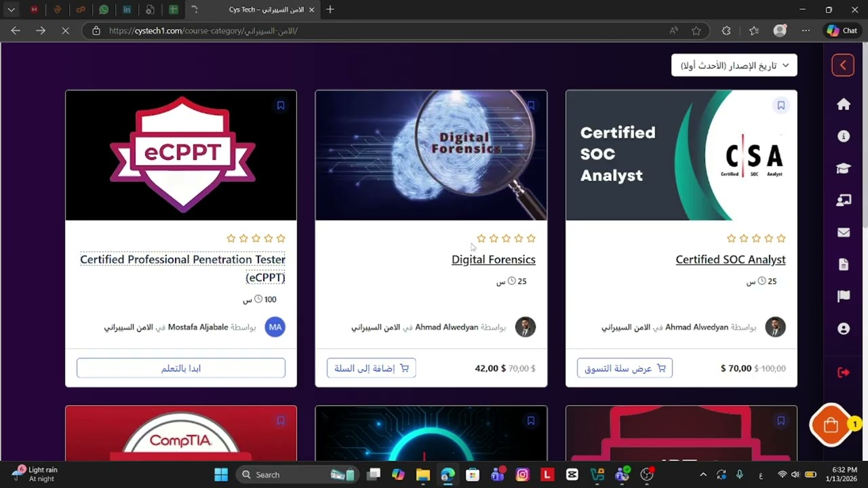The width and height of the screenshot is (868, 488).
Task: Open Ahmad Alwedyan under Certified SOC Analyst
Action: pos(697,327)
